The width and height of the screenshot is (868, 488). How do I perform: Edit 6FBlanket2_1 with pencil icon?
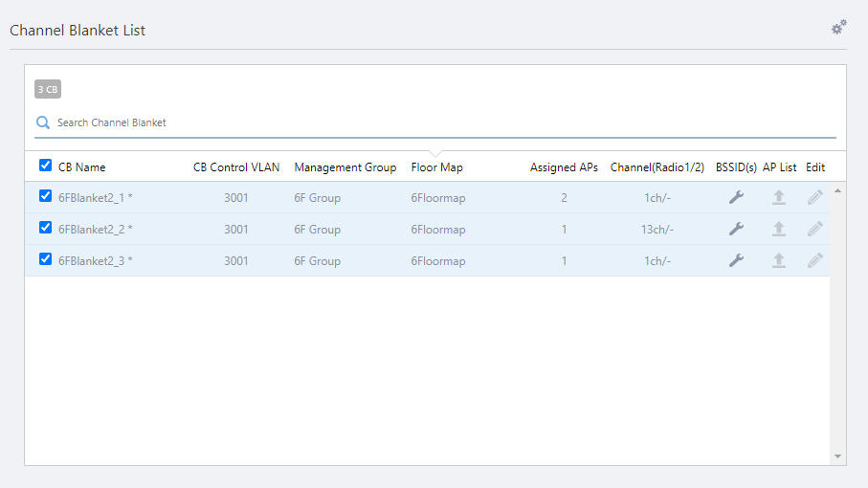click(x=814, y=197)
